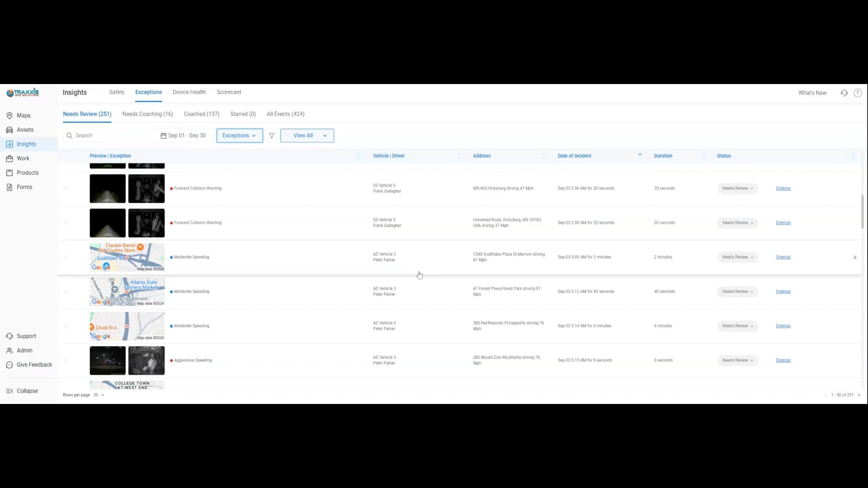This screenshot has width=868, height=488.
Task: Dismiss the 47 Forest Pkwy speeding event
Action: 783,292
